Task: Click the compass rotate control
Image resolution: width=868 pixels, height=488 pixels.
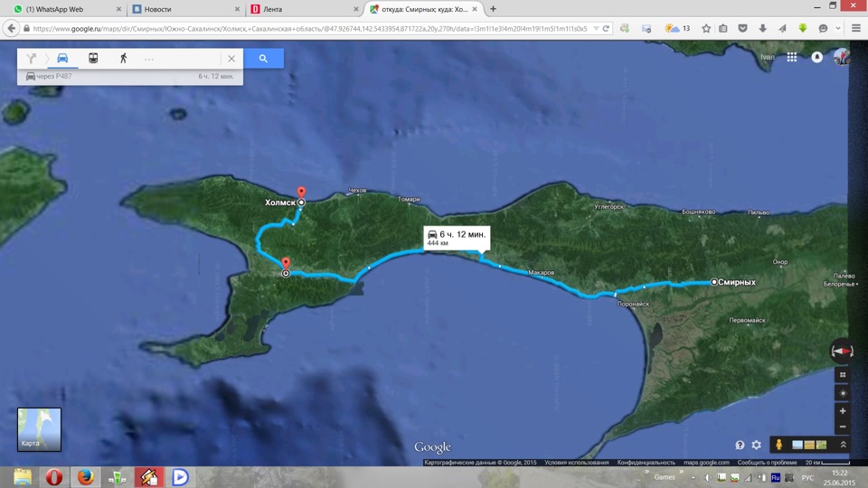Action: [842, 351]
